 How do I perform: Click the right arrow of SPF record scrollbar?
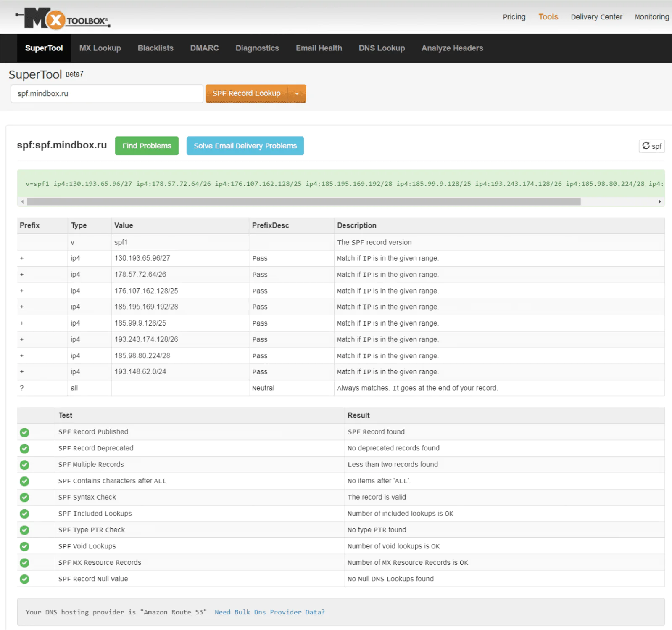(x=659, y=202)
